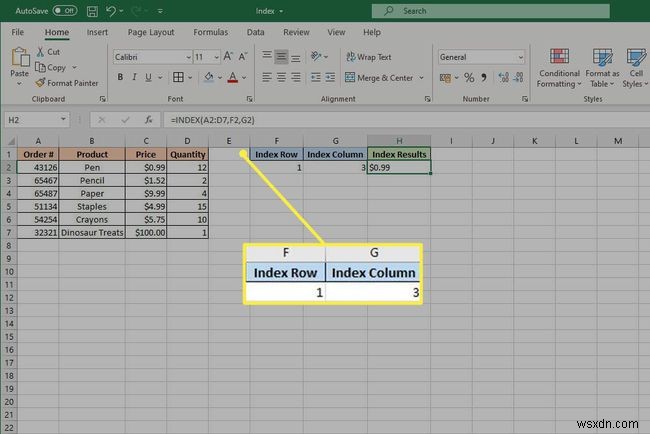Click the Save icon in title bar
Image resolution: width=650 pixels, height=434 pixels.
(92, 11)
